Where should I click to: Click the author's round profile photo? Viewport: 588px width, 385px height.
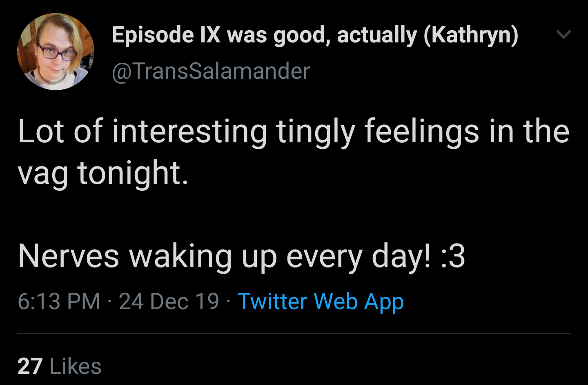coord(56,51)
